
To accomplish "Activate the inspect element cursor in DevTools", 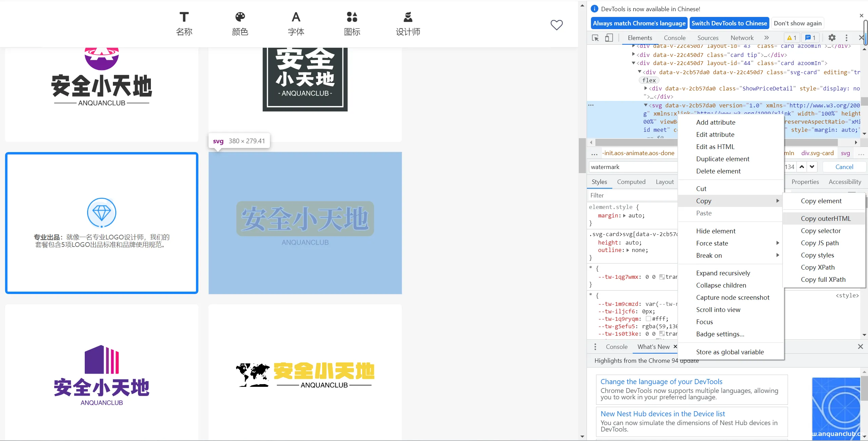I will coord(594,38).
